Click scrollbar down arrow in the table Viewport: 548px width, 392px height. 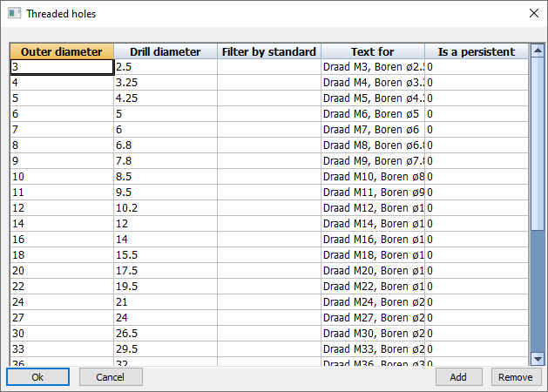[x=537, y=358]
